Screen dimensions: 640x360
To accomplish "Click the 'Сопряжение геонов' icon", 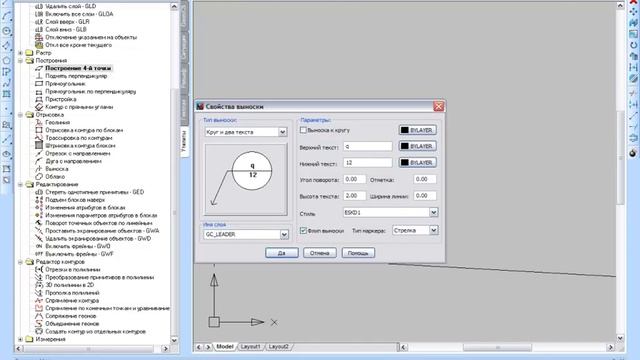I will pyautogui.click(x=39, y=316).
